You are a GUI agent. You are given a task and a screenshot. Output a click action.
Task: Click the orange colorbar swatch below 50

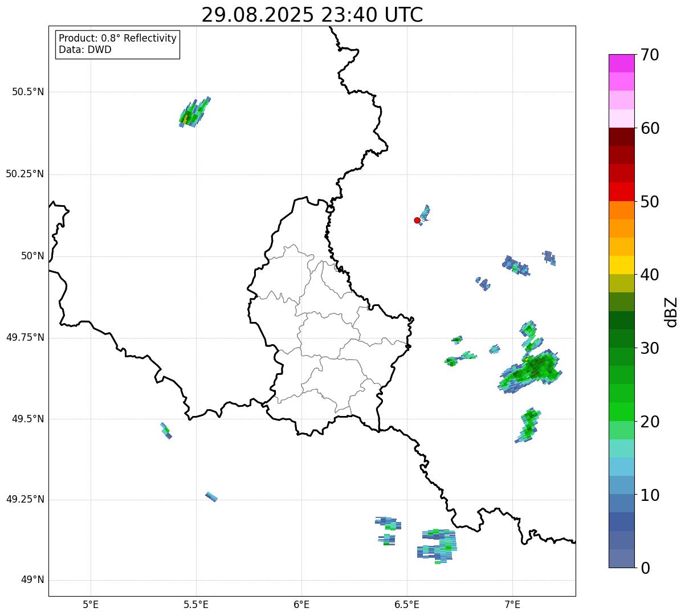(x=622, y=210)
